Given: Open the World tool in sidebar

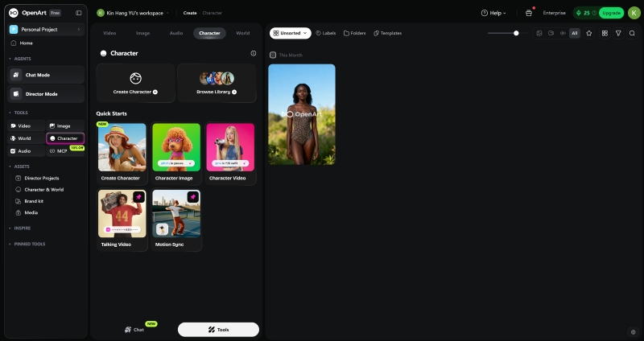Looking at the screenshot, I should coord(27,138).
